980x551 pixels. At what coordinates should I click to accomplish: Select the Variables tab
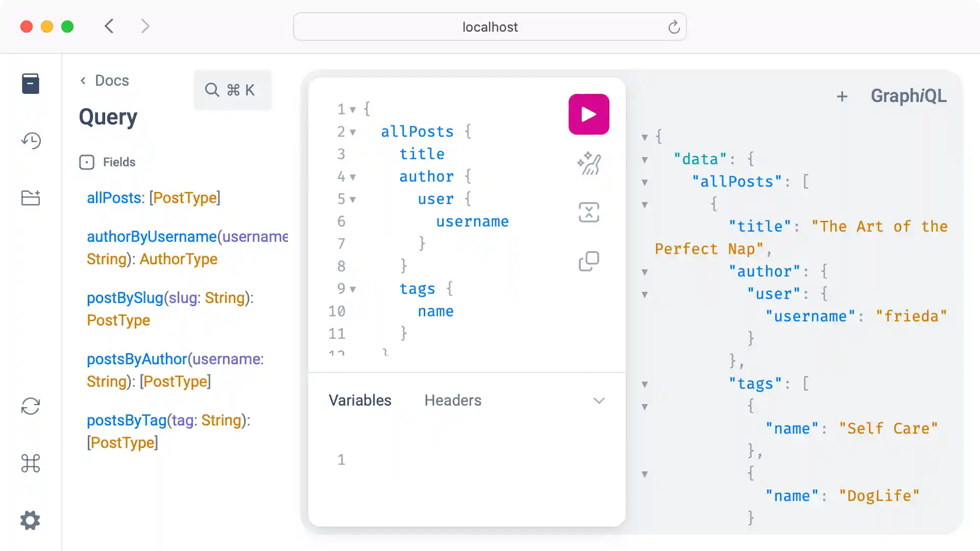tap(360, 400)
